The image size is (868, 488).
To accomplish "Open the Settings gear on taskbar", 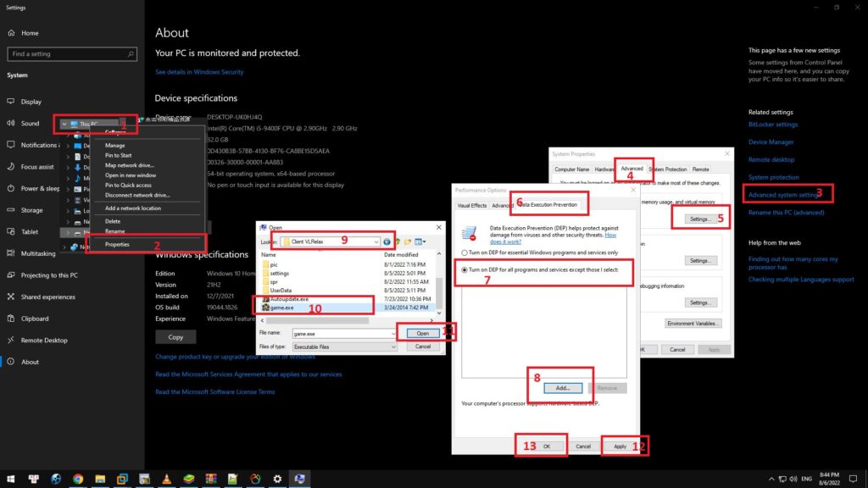I will [x=277, y=480].
